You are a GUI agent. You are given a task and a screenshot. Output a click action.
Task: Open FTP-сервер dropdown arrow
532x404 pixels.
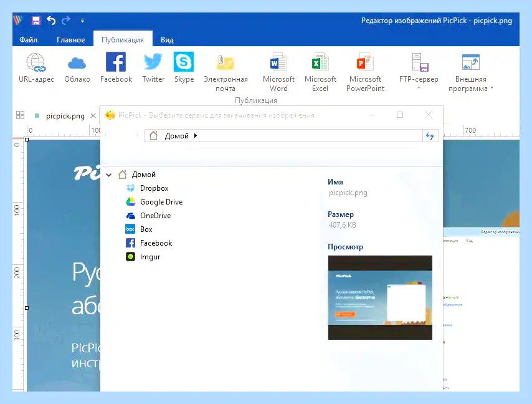click(419, 88)
